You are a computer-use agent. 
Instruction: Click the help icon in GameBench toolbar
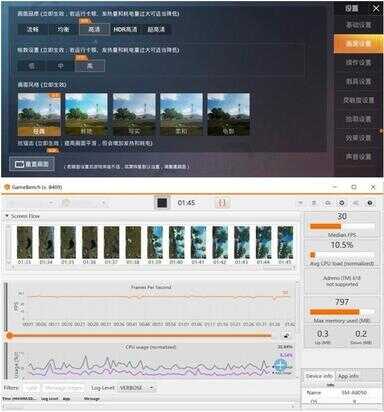(x=370, y=203)
